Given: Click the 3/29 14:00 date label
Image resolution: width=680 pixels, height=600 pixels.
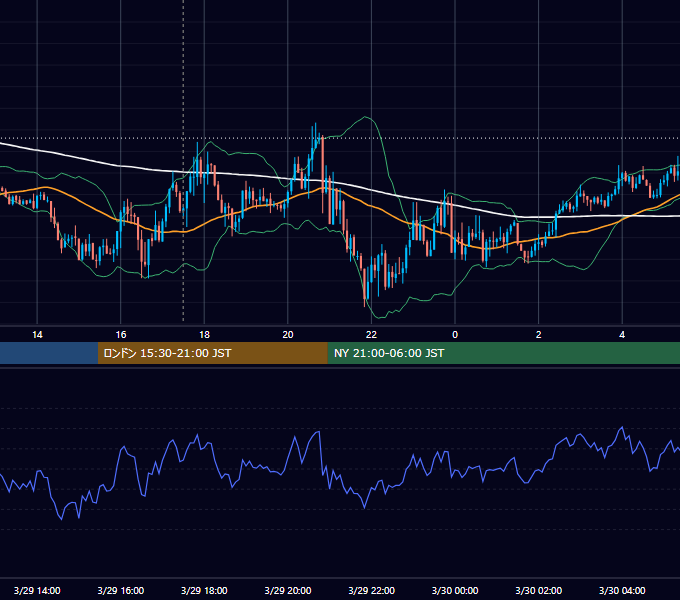Looking at the screenshot, I should [x=37, y=590].
